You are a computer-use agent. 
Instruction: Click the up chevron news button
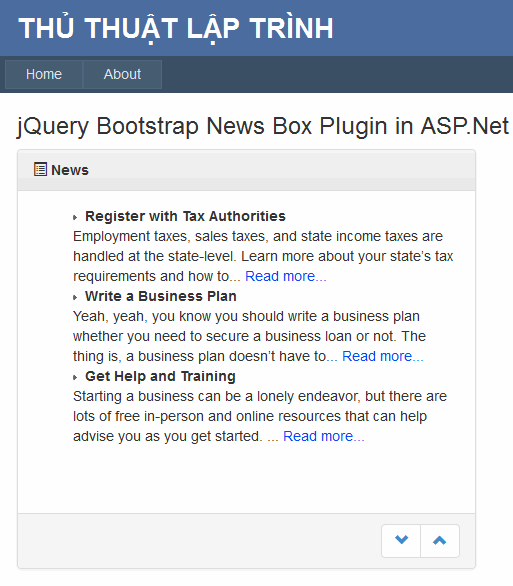coord(440,541)
